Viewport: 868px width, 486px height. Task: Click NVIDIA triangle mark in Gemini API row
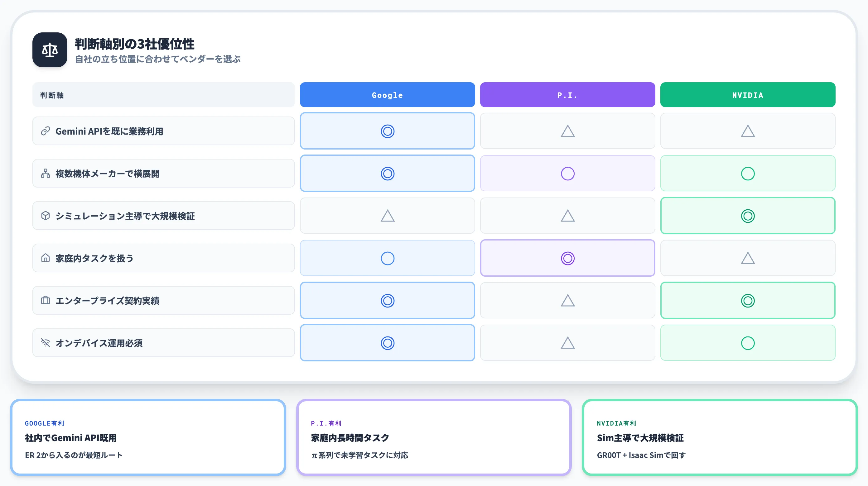click(748, 131)
